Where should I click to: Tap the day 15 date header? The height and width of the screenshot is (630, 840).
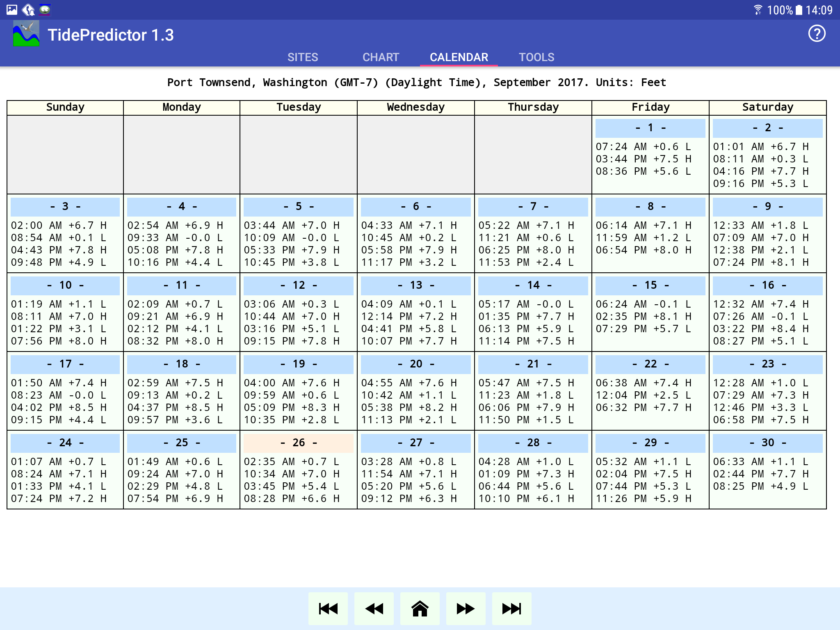tap(650, 285)
